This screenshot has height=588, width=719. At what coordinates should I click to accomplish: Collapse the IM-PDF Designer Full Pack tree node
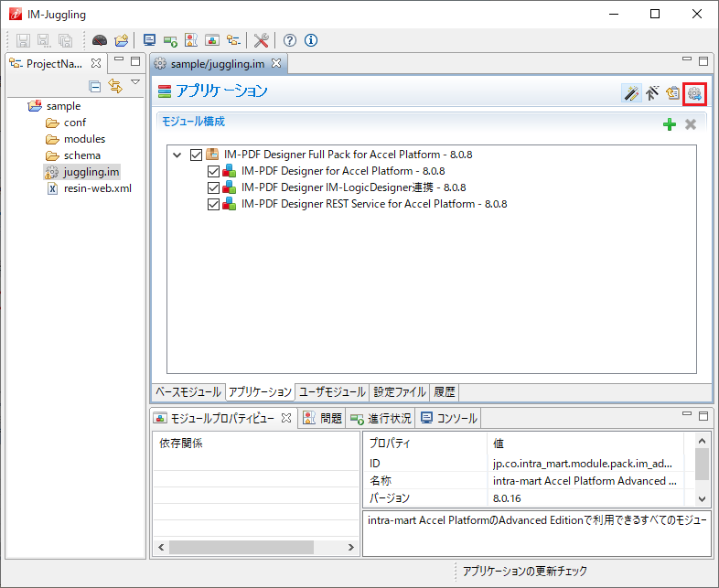(177, 155)
